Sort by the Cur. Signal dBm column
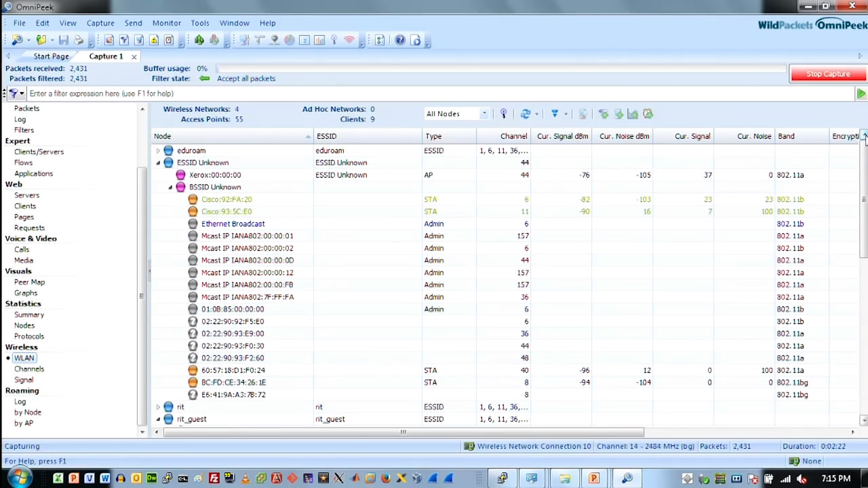The image size is (868, 488). click(562, 136)
